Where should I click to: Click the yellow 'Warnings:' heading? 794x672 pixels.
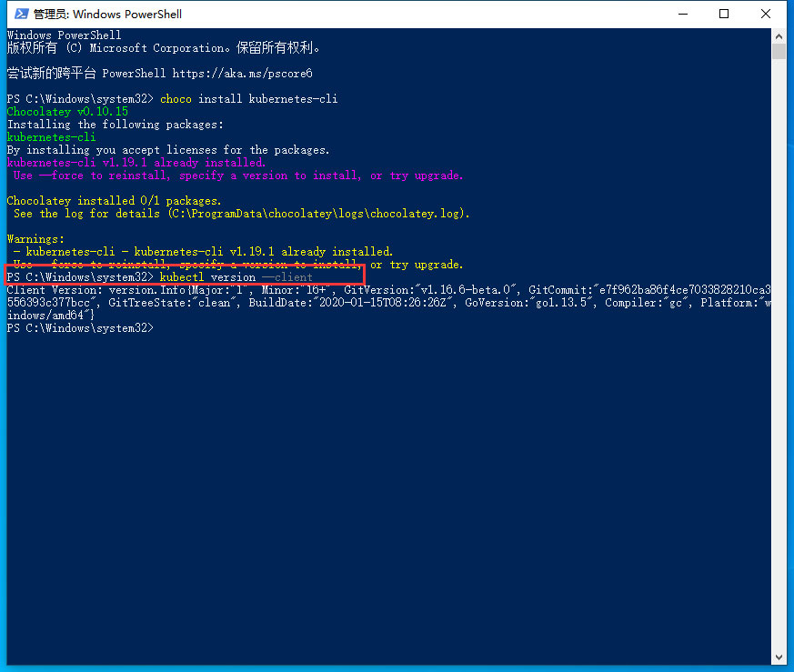coord(35,239)
